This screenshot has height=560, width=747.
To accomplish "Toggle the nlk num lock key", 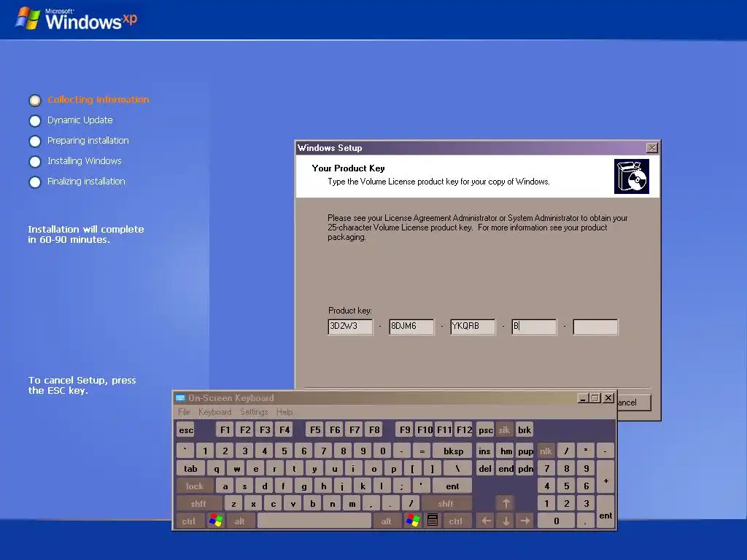I will 546,451.
